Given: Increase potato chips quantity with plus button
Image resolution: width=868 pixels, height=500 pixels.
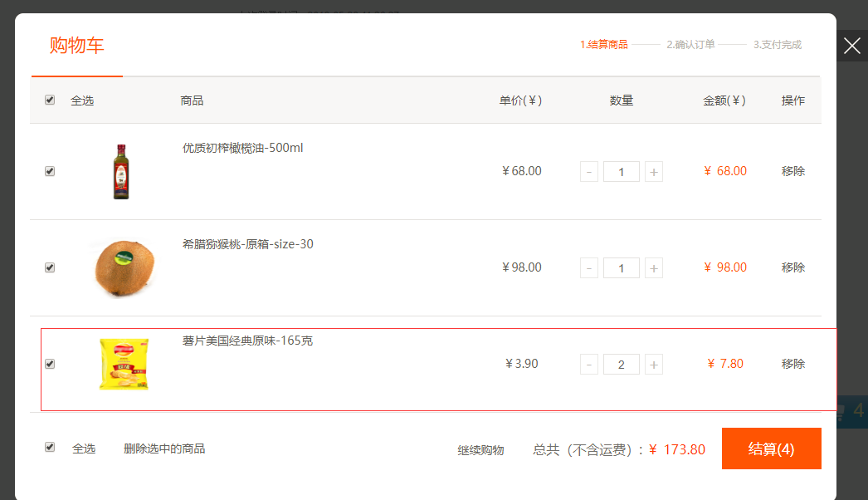Looking at the screenshot, I should click(654, 365).
